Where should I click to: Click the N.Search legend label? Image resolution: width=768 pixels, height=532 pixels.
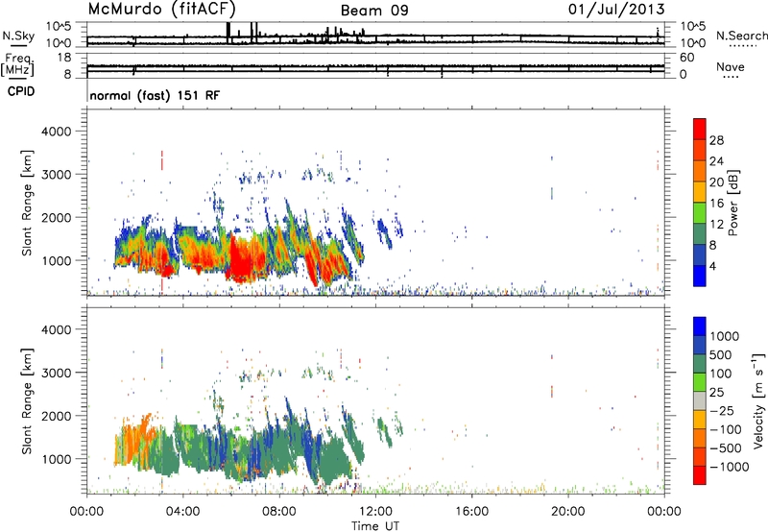(x=741, y=36)
